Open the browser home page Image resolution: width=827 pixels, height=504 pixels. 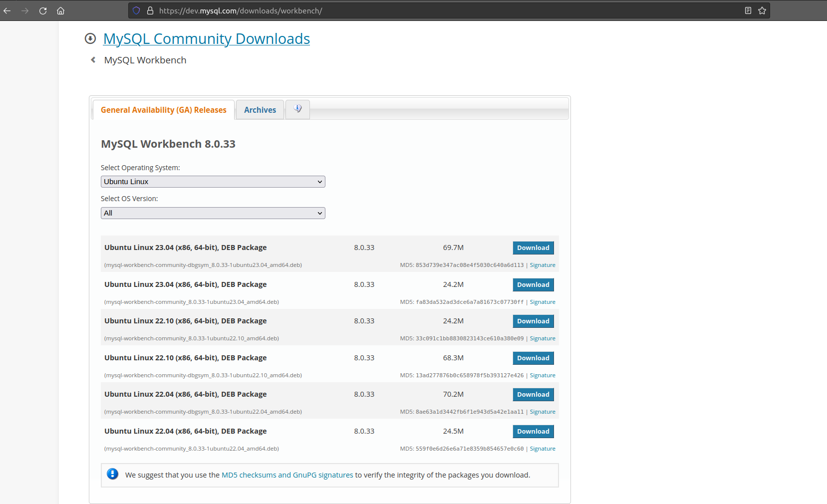pos(60,10)
